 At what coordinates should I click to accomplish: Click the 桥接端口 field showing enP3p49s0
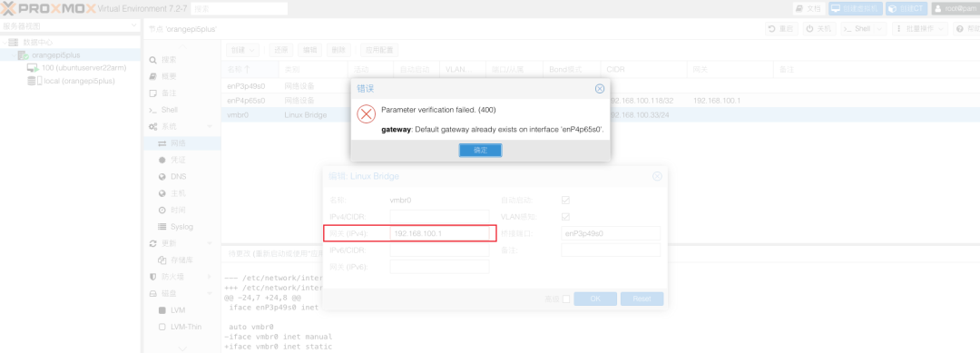click(611, 233)
